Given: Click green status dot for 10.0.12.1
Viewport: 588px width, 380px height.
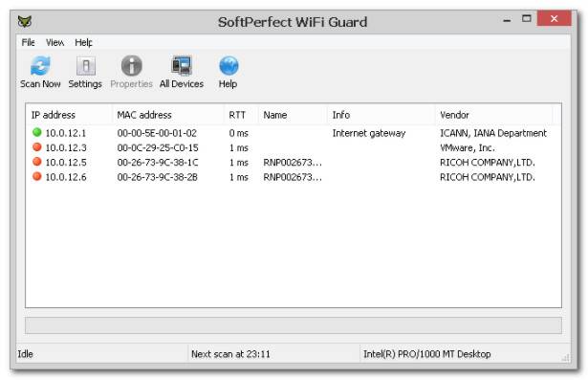Looking at the screenshot, I should pos(36,132).
